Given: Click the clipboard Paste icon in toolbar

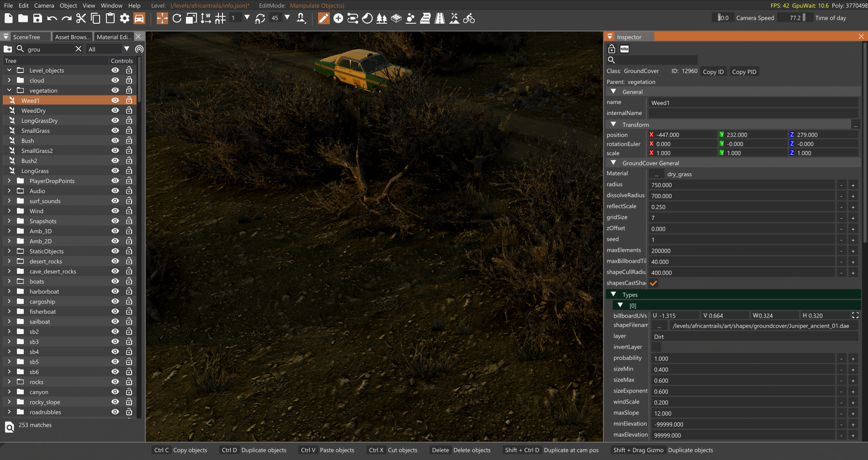Looking at the screenshot, I should tap(110, 18).
